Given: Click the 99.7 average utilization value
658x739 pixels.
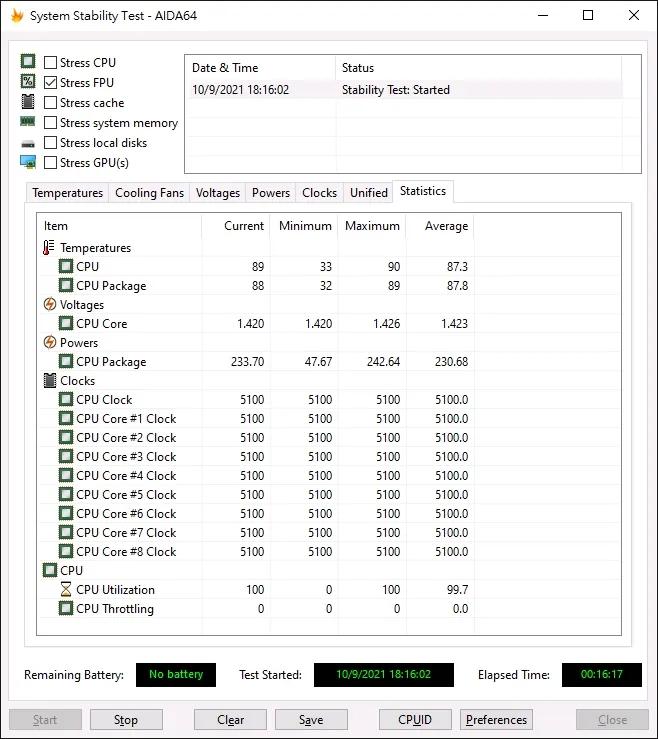Looking at the screenshot, I should tap(457, 589).
